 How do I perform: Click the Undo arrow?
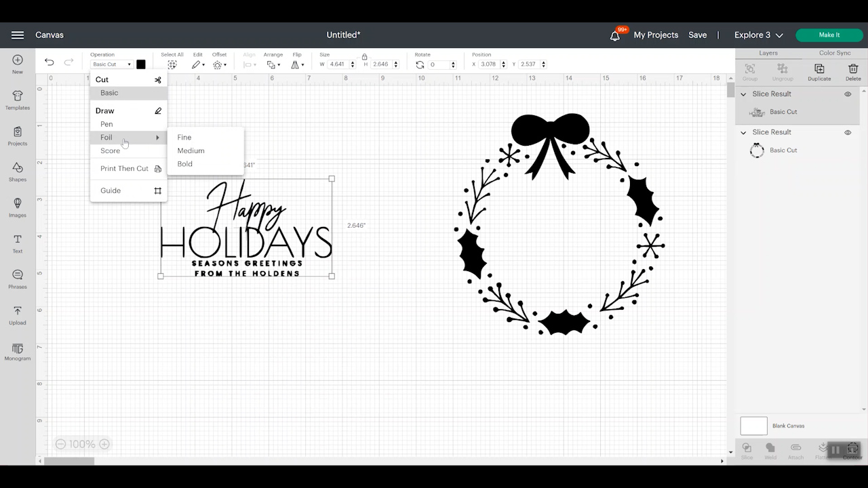(50, 62)
